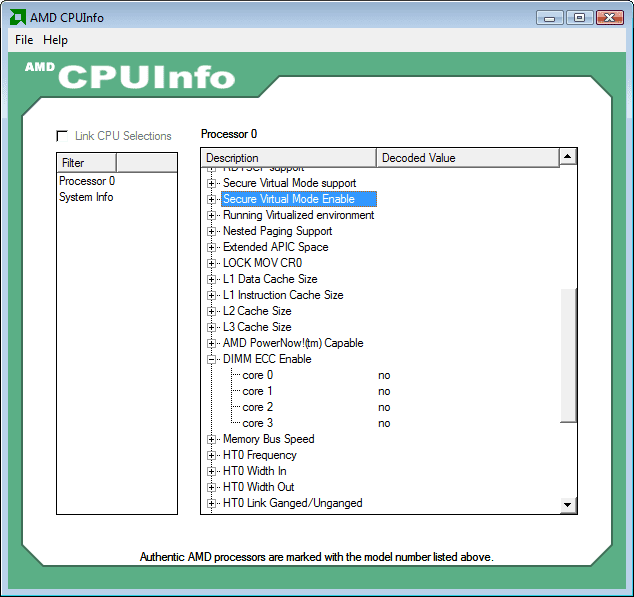
Task: Expand Memory Bus Speed node
Action: tap(211, 439)
